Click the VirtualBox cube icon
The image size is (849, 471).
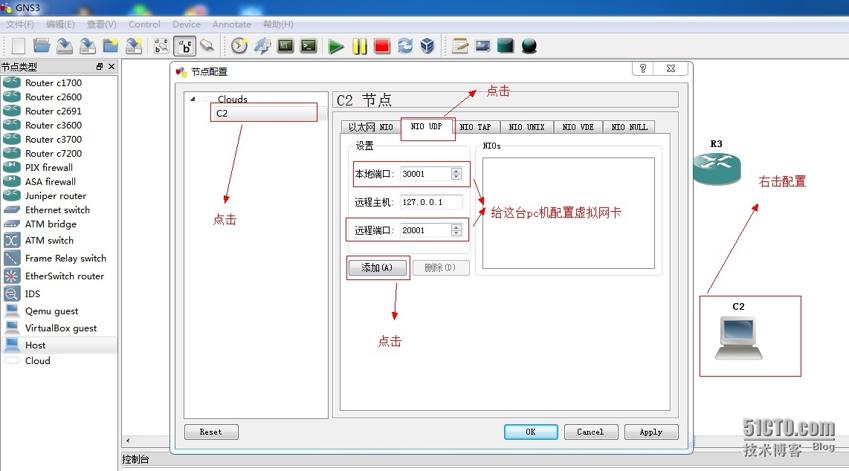click(428, 46)
